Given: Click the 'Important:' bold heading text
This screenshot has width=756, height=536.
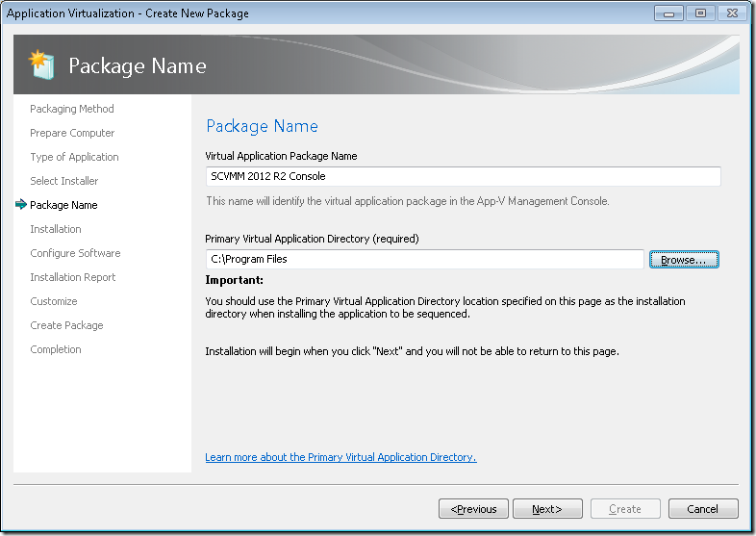Looking at the screenshot, I should [x=235, y=280].
